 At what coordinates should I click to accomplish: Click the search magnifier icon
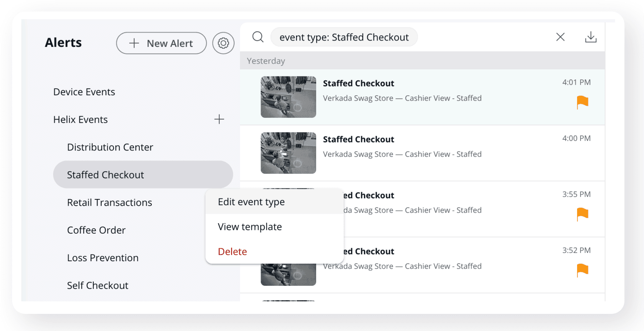(258, 37)
